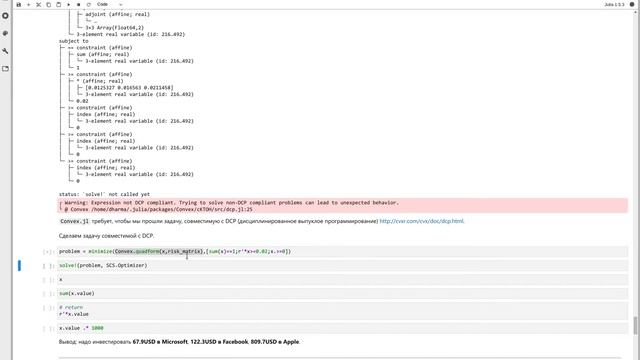Open the cell type dropdown showing Code

coord(109,4)
